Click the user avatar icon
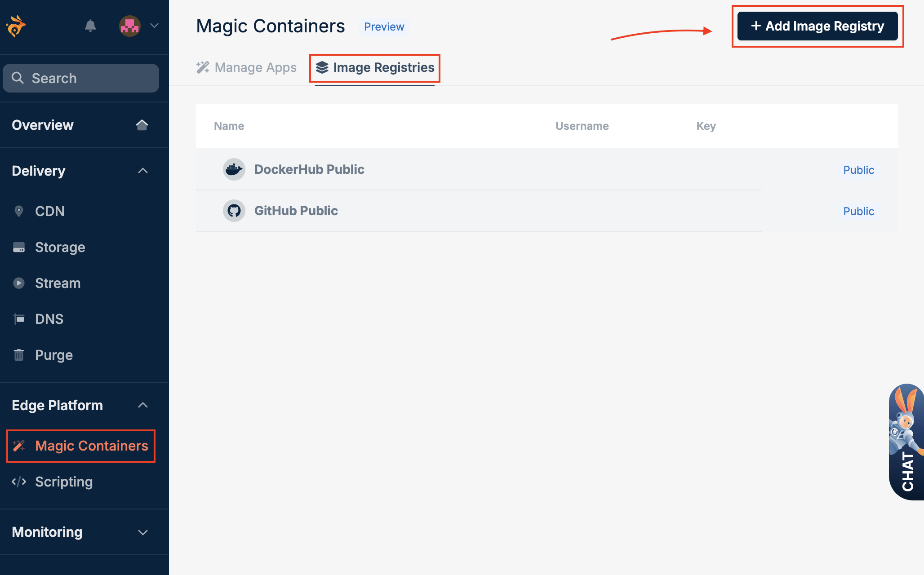The image size is (924, 575). coord(129,26)
